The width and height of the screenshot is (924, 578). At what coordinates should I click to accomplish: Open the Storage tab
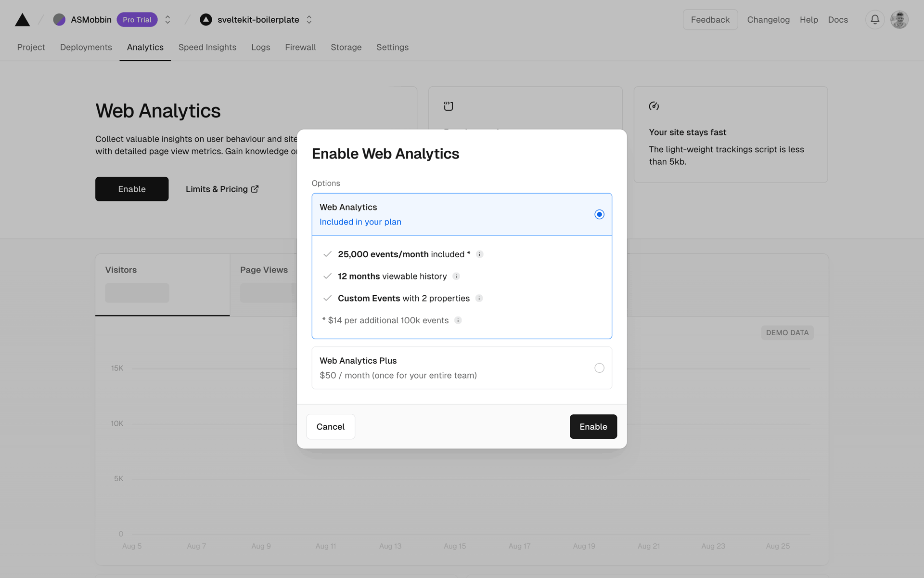[x=346, y=47]
